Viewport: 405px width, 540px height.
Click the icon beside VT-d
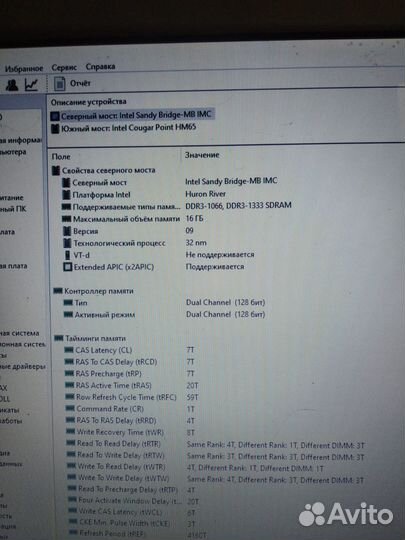[68, 255]
